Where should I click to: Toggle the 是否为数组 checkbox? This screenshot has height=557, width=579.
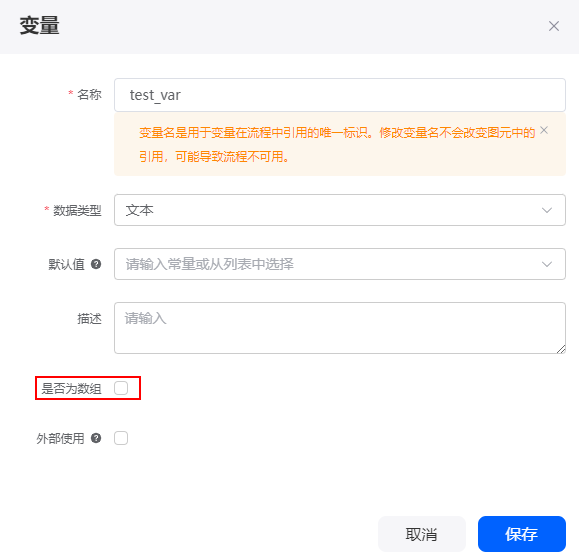tap(121, 388)
